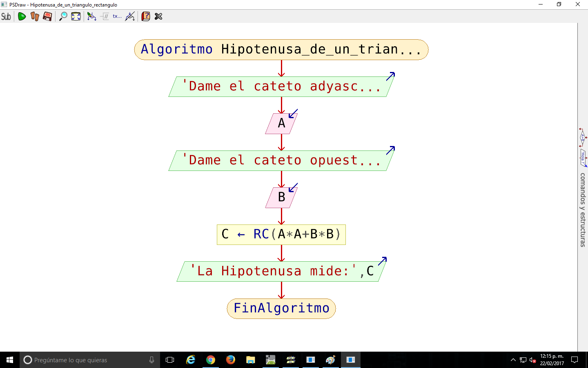Click the Windows Start button
588x368 pixels.
click(x=9, y=360)
